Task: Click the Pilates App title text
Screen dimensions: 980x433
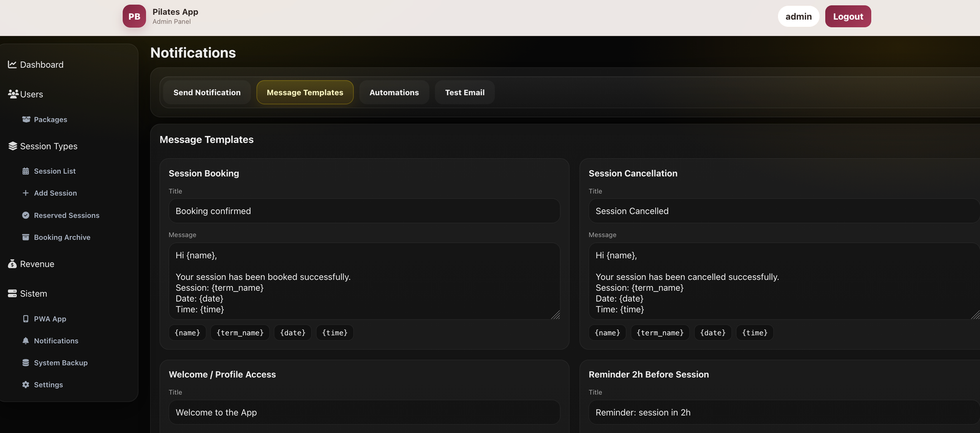Action: 175,12
